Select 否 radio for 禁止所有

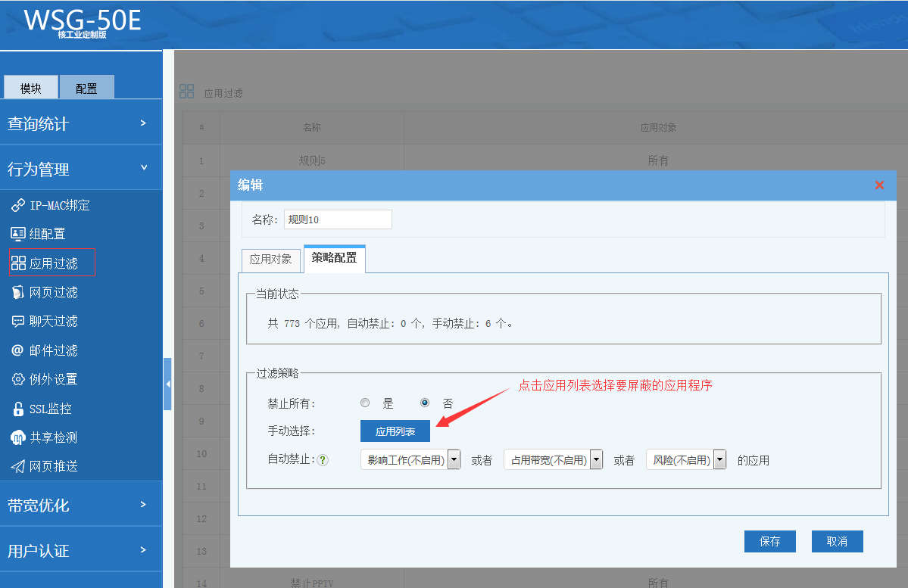[425, 403]
